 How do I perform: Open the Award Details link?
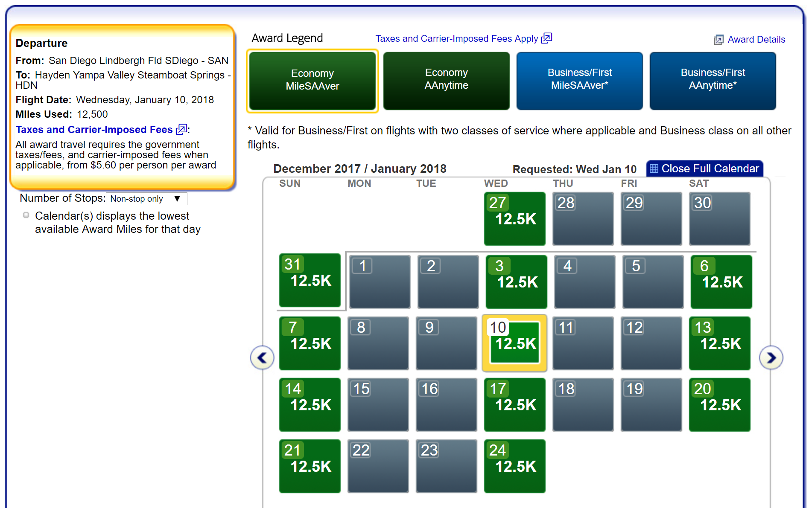(756, 40)
